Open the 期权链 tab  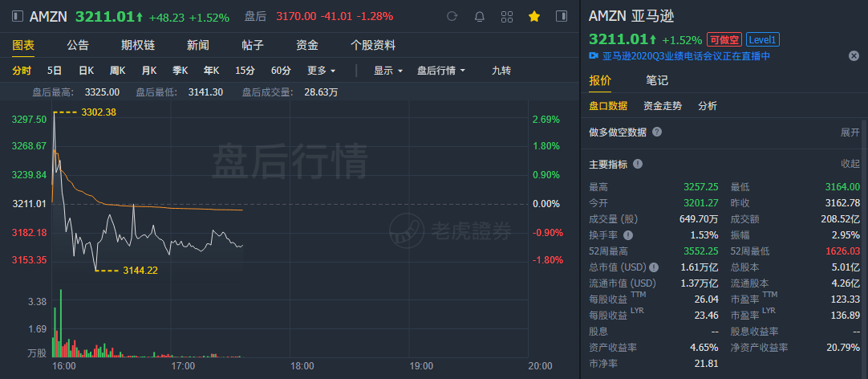coord(138,45)
